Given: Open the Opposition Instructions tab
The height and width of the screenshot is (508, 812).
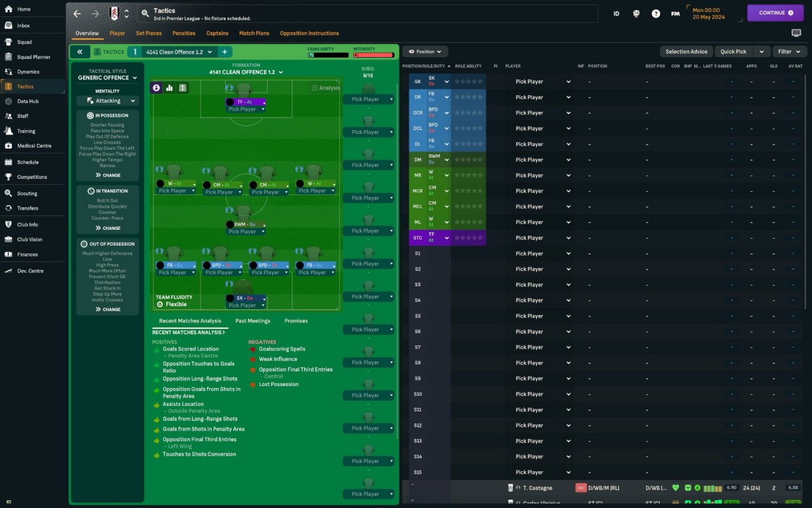Looking at the screenshot, I should [x=310, y=33].
